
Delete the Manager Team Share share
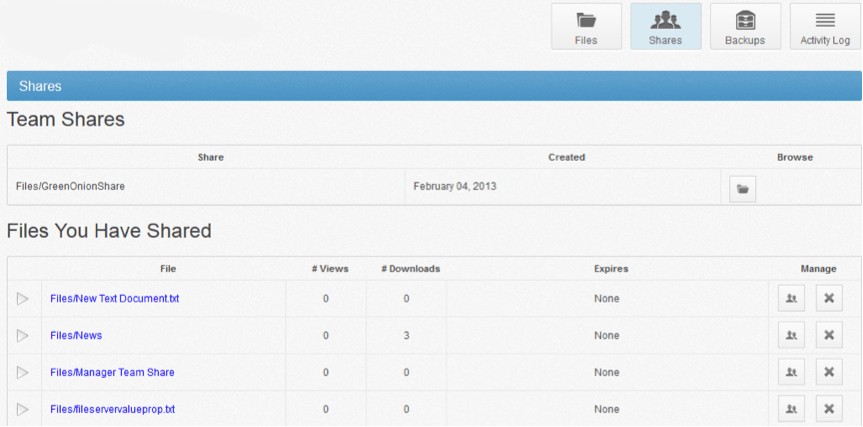(829, 372)
